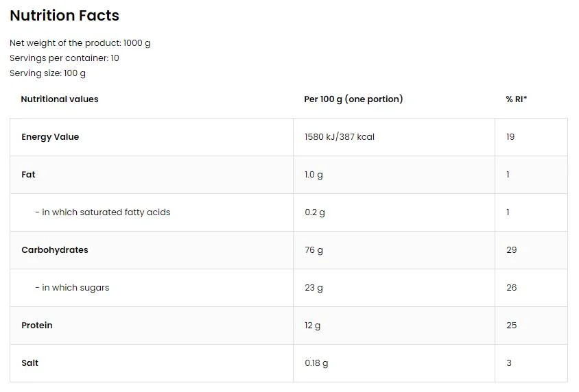Click the 76 g carbohydrates value

314,250
